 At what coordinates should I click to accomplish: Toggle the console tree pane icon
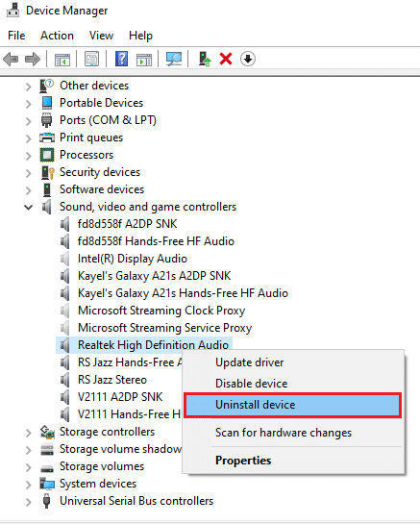[62, 60]
